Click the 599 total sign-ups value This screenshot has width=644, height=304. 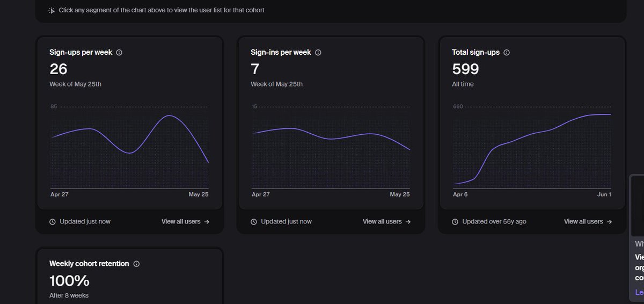(465, 69)
